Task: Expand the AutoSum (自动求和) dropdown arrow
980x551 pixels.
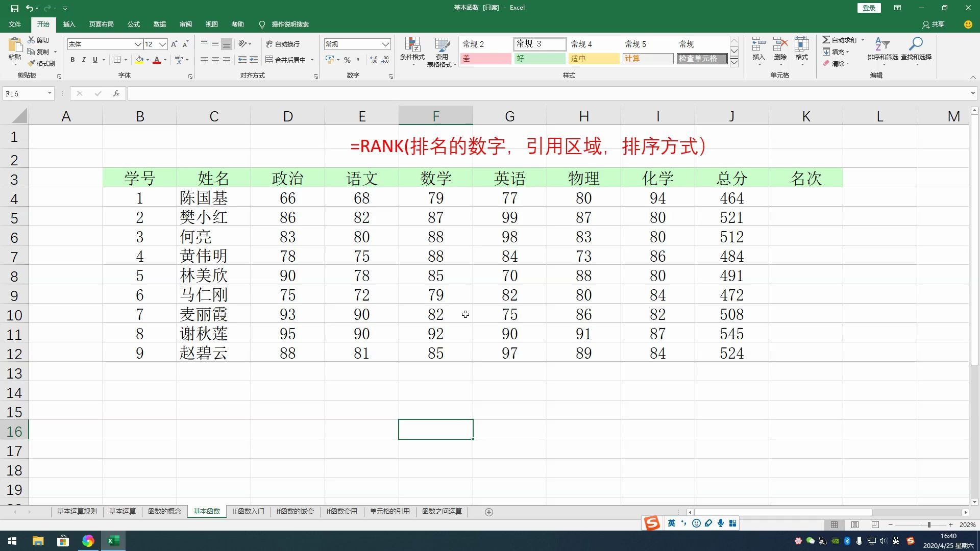Action: coord(863,40)
